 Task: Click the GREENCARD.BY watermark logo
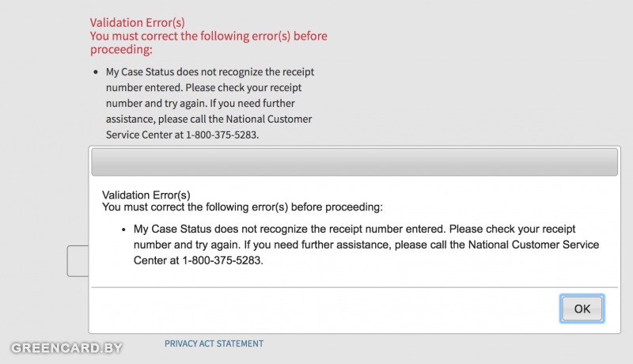[66, 348]
